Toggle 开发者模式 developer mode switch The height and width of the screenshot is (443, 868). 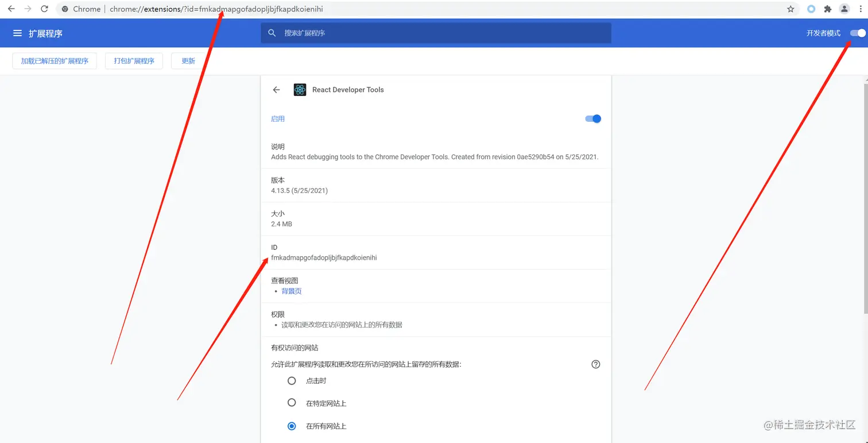[x=858, y=33]
